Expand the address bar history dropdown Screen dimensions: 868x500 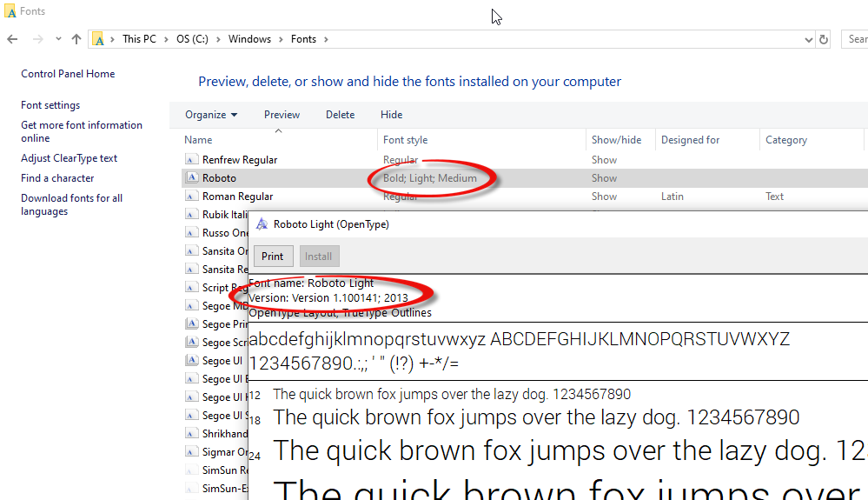coord(808,40)
